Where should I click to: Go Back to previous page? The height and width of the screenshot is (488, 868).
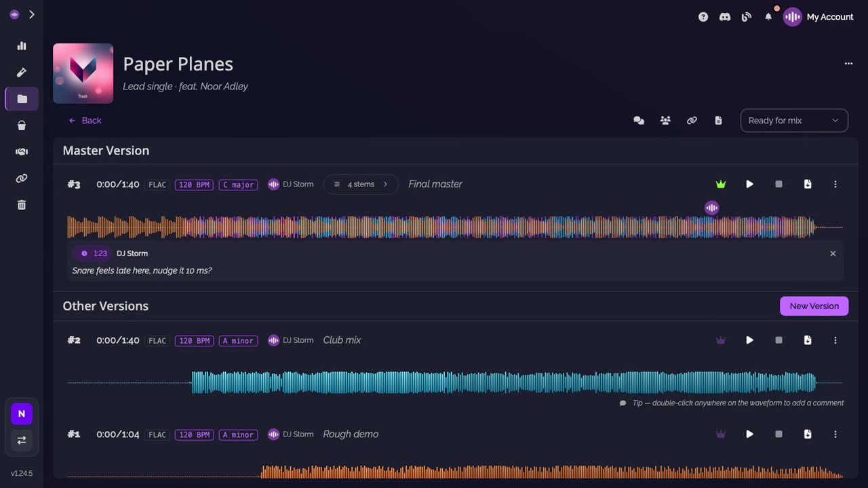point(85,121)
